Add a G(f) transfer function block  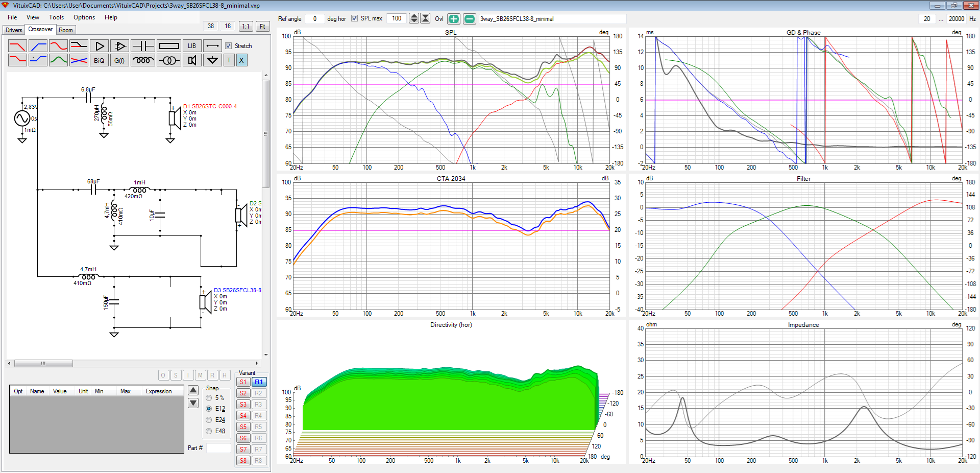pos(119,60)
